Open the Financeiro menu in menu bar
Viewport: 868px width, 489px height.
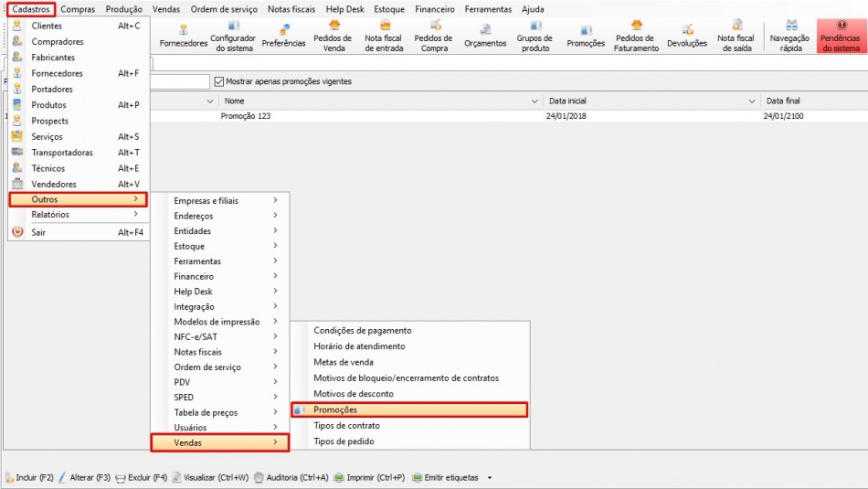tap(434, 9)
